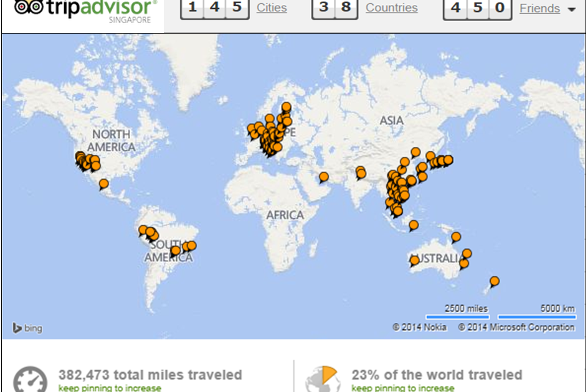The image size is (588, 392).
Task: Click the Bing logo on the map
Action: 27,328
